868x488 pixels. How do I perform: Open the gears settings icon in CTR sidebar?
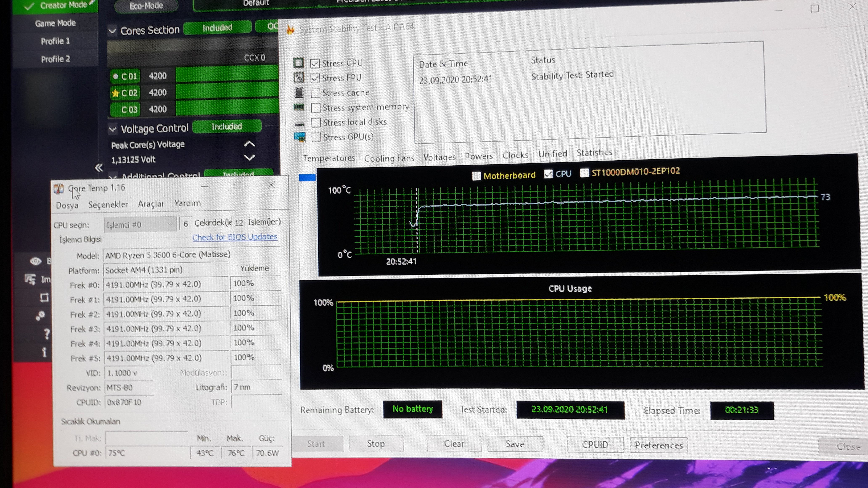(x=40, y=316)
